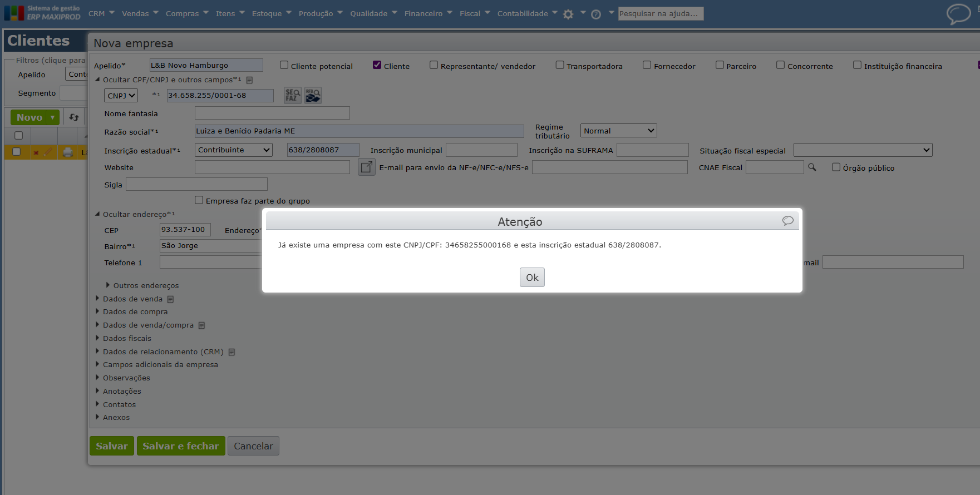Click the note icon beside Dados de venda

(171, 299)
